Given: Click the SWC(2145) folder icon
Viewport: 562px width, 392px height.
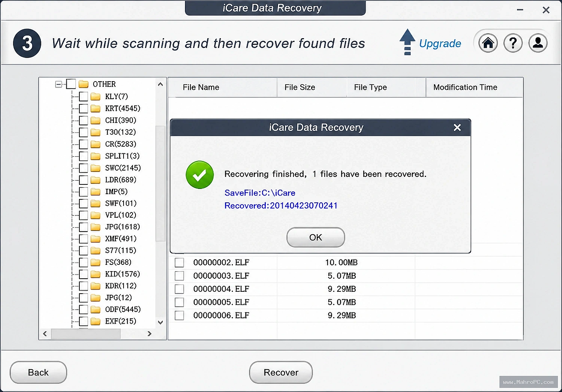Looking at the screenshot, I should pos(95,168).
